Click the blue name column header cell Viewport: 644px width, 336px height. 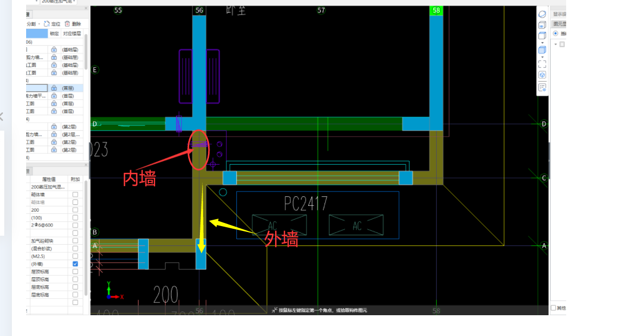(37, 34)
